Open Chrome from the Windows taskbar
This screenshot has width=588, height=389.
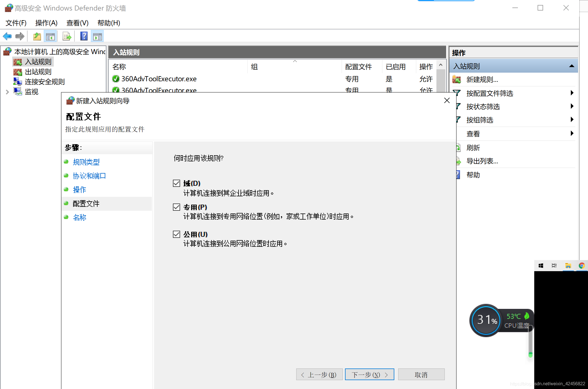[581, 266]
